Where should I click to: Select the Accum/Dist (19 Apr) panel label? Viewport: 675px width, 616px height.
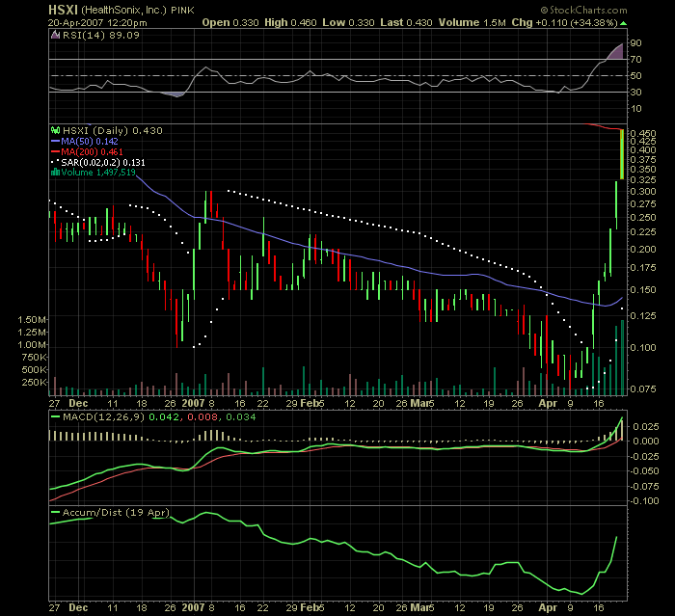tap(116, 513)
